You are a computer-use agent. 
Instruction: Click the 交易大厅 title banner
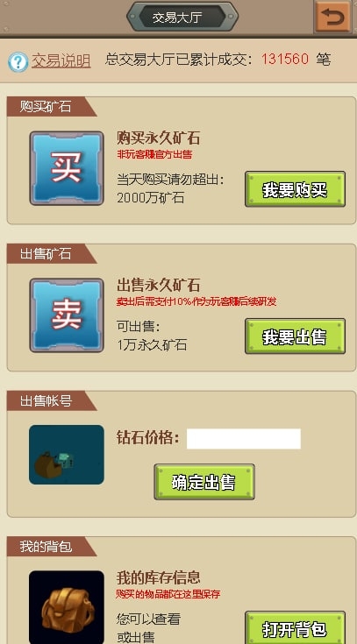(x=182, y=18)
